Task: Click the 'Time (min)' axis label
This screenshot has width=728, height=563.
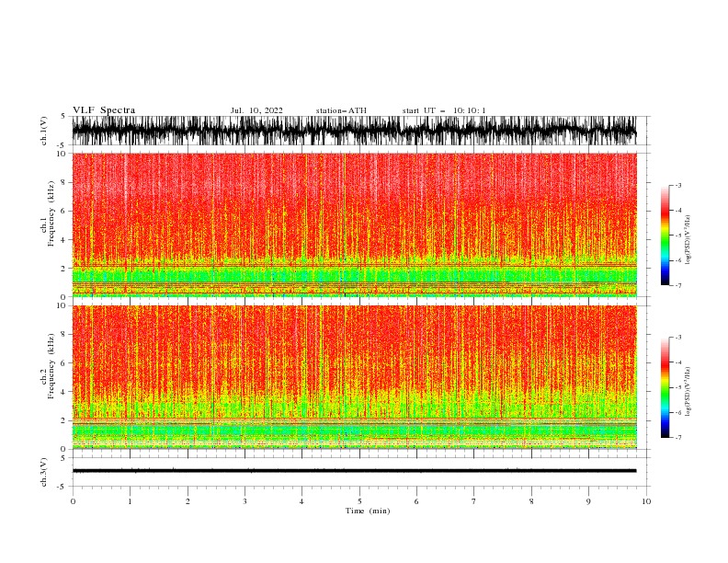Action: pos(368,511)
